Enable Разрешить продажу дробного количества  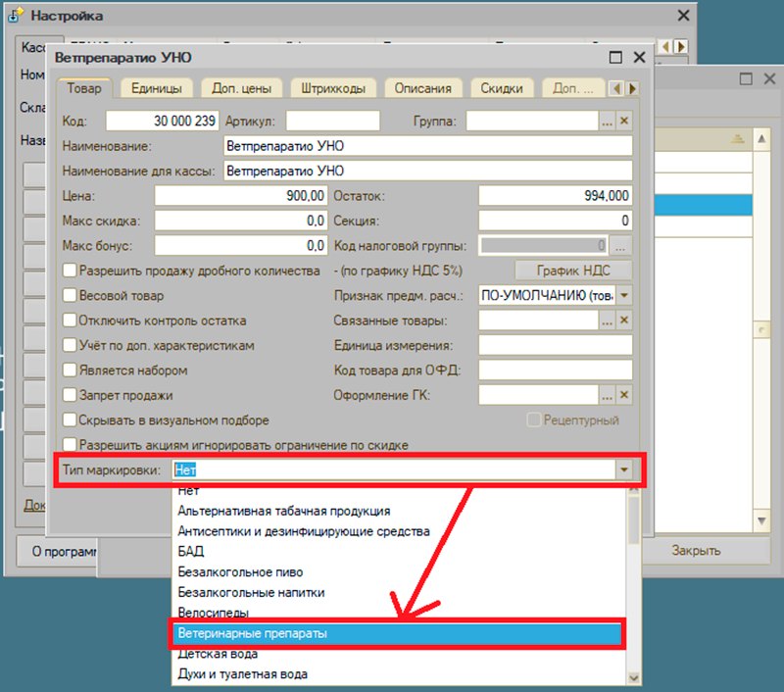[70, 271]
